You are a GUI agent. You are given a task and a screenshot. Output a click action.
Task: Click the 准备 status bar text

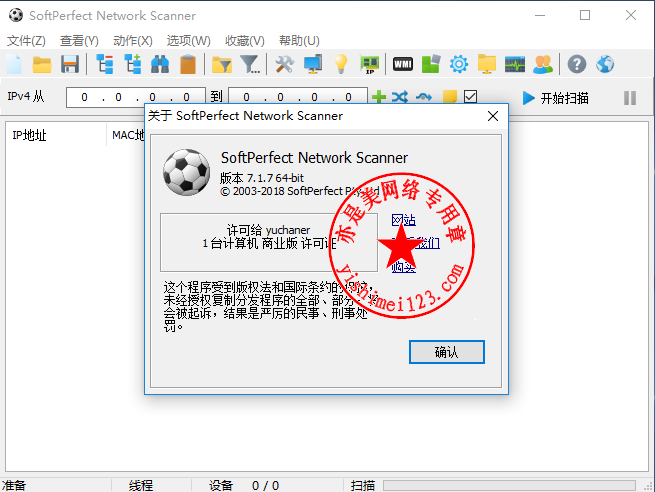[14, 485]
